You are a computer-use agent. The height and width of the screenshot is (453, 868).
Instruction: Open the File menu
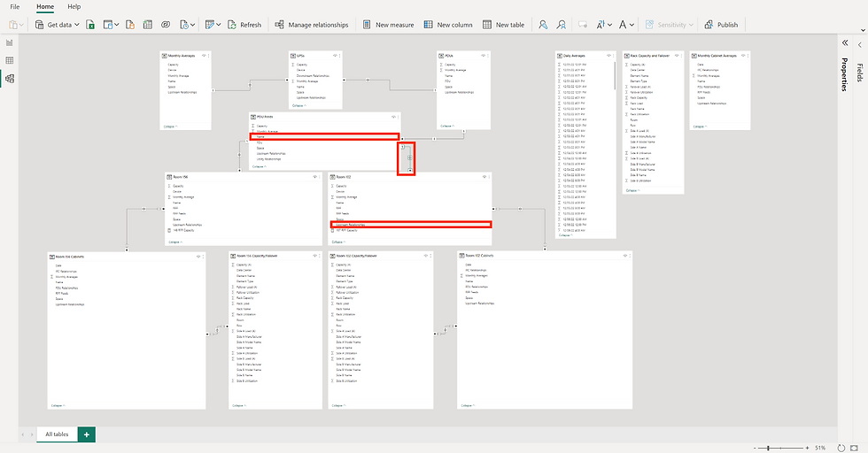(15, 7)
